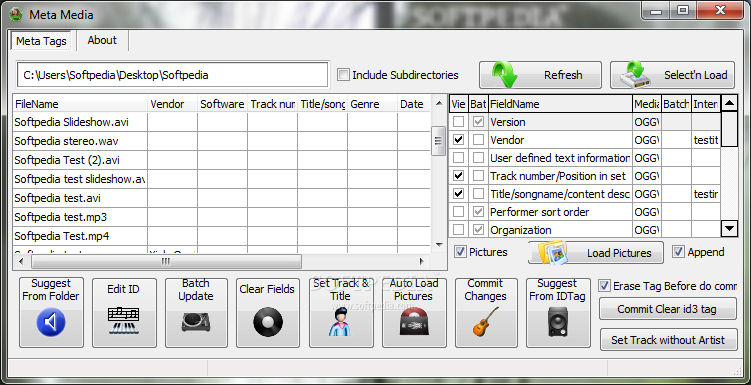Toggle Erase Tag Before do commit checkbox
Viewport: 751px width, 385px height.
click(604, 286)
